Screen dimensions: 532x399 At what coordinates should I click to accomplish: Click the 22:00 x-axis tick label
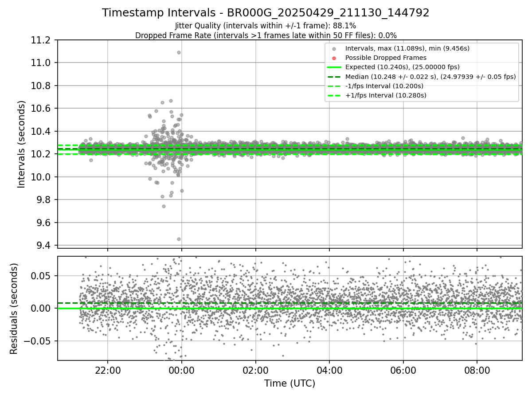pyautogui.click(x=108, y=370)
